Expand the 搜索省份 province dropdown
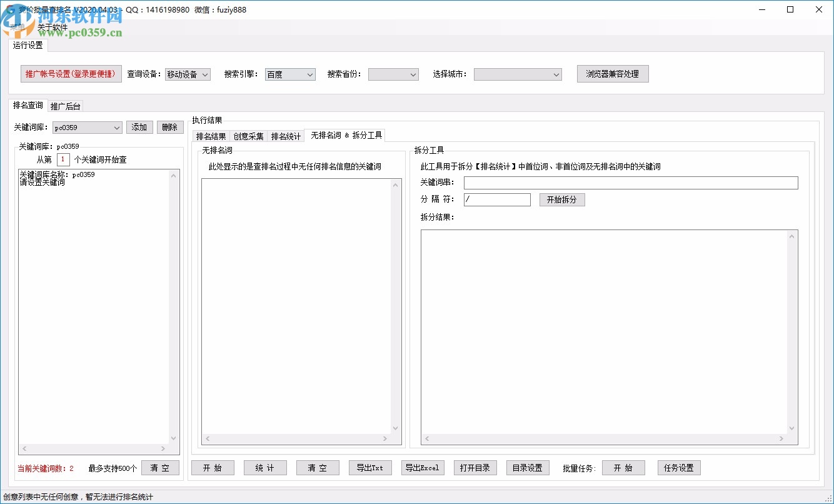 point(393,74)
